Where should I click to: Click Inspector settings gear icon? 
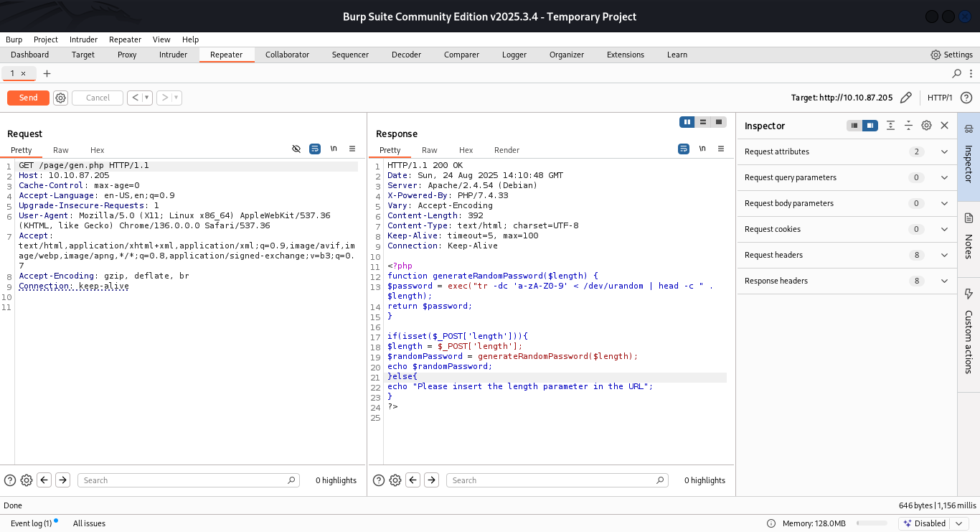(926, 126)
